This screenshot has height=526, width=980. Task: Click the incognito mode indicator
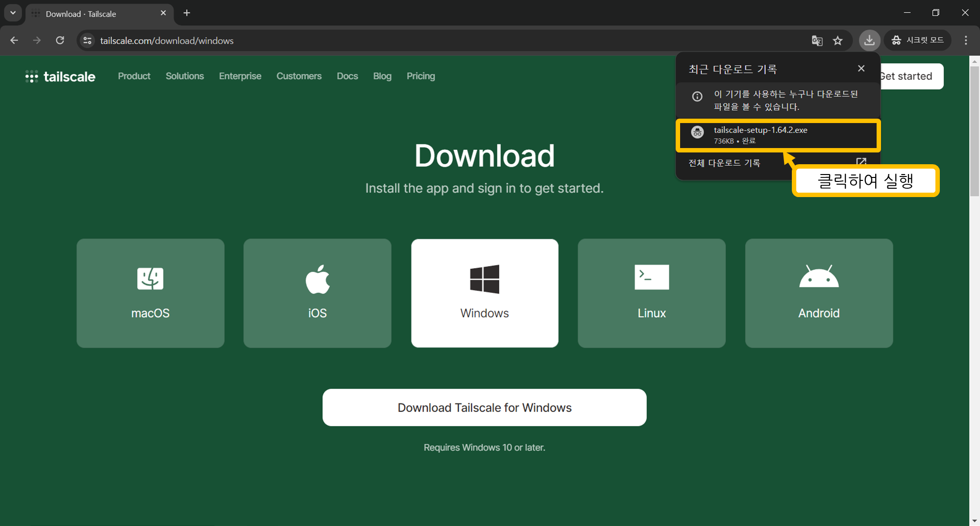click(917, 40)
